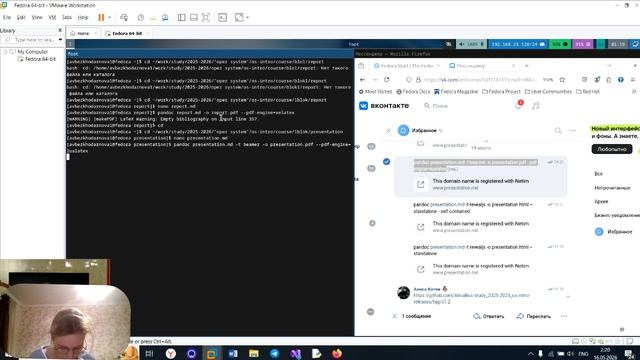Viewport: 640px width, 360px height.
Task: Switch to the Fedora 64-bit VM tab
Action: tap(127, 33)
